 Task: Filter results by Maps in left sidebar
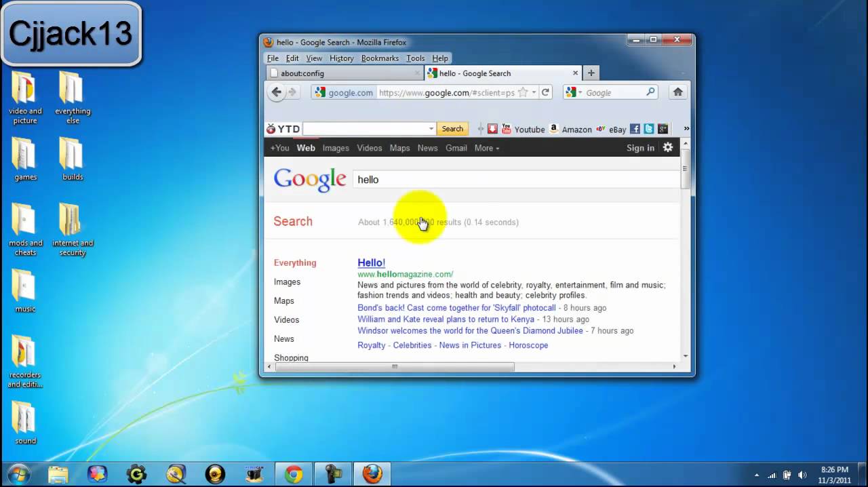point(283,300)
